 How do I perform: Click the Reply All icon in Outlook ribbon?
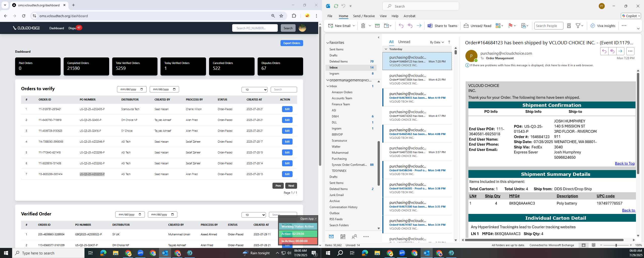[410, 26]
